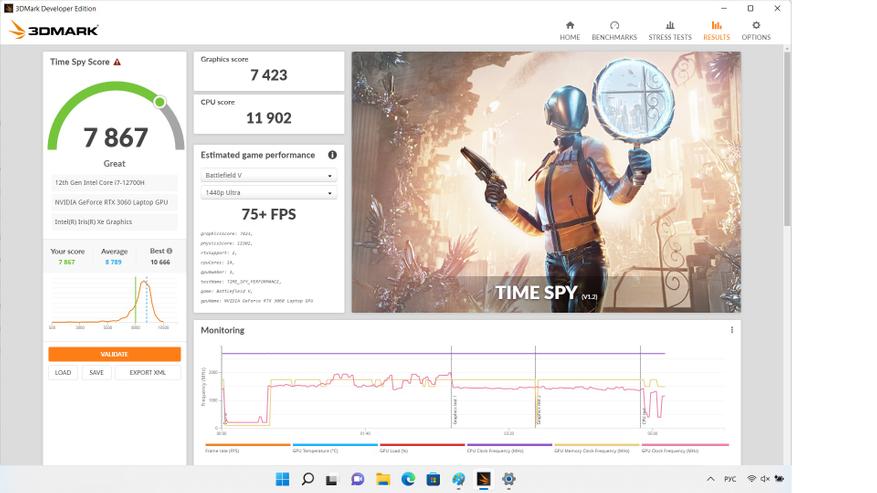Viewport: 877px width, 493px height.
Task: Click the Graphics score value 7 423
Action: tap(268, 75)
